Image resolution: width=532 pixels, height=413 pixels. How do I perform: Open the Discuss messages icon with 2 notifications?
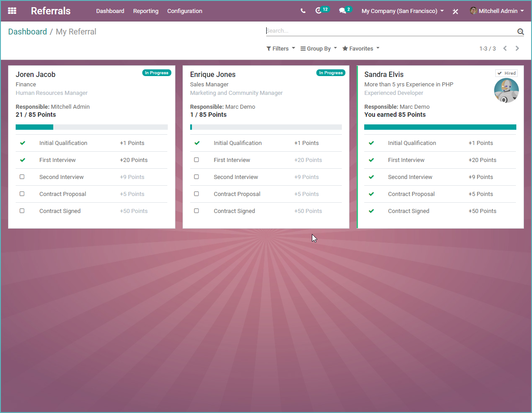pyautogui.click(x=342, y=10)
